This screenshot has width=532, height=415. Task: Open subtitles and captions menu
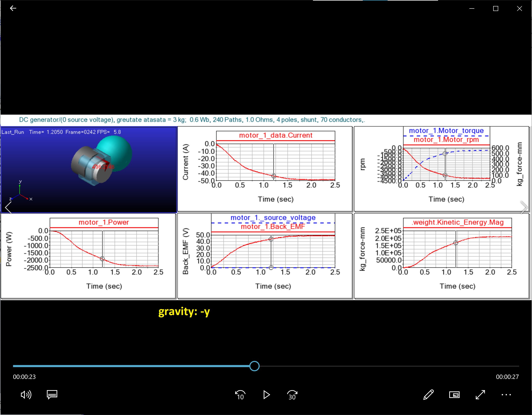[x=52, y=394]
